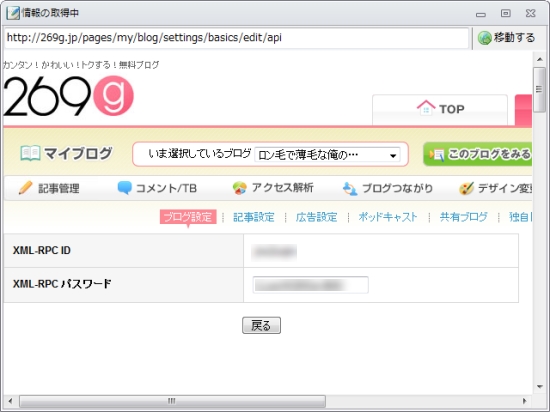Open the 記事設定 link
Screen dimensions: 550x412
tap(254, 217)
